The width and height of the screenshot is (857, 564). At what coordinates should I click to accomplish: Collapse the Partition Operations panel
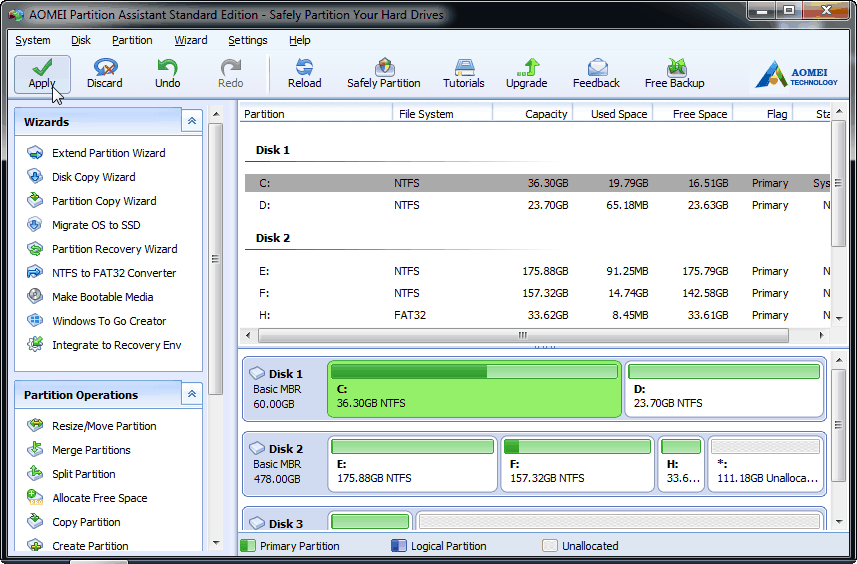[192, 394]
